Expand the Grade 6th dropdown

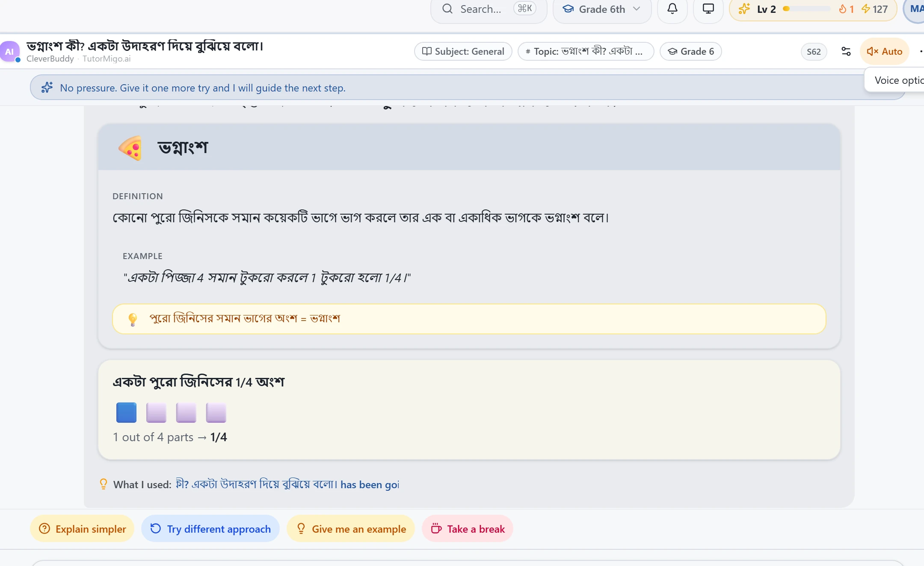click(602, 9)
